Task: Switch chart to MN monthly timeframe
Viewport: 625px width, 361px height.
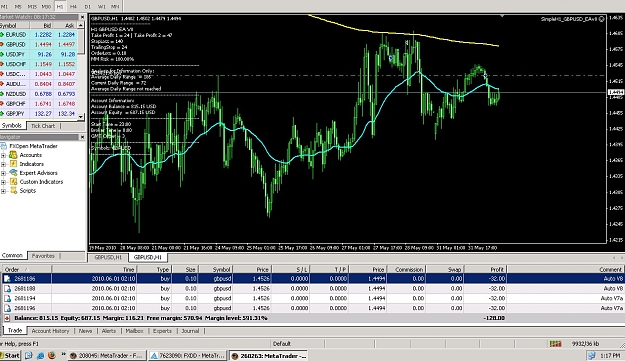Action: point(115,7)
